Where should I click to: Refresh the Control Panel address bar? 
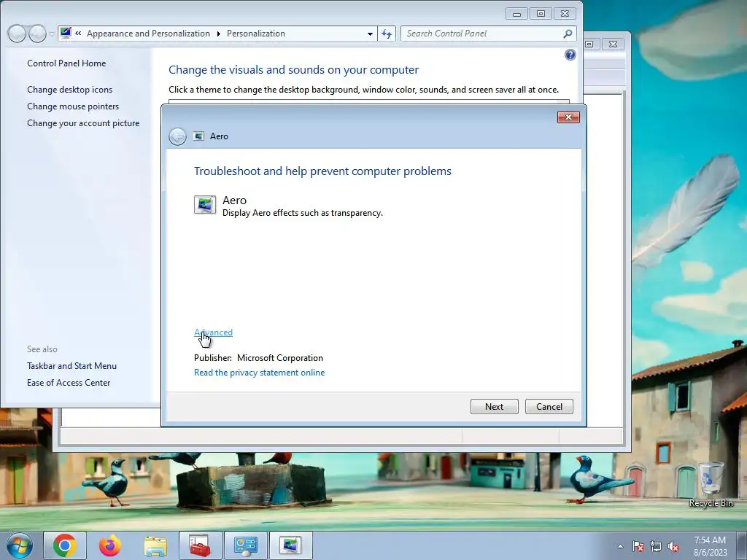[387, 34]
